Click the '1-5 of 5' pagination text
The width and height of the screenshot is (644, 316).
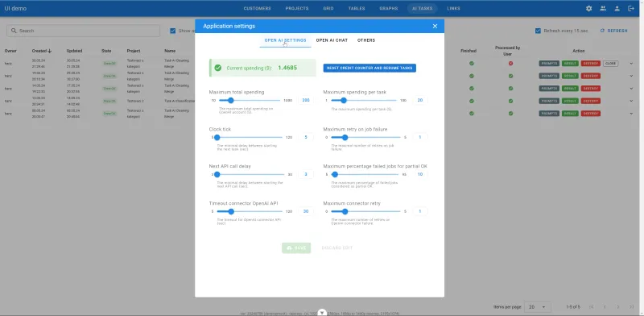point(573,307)
